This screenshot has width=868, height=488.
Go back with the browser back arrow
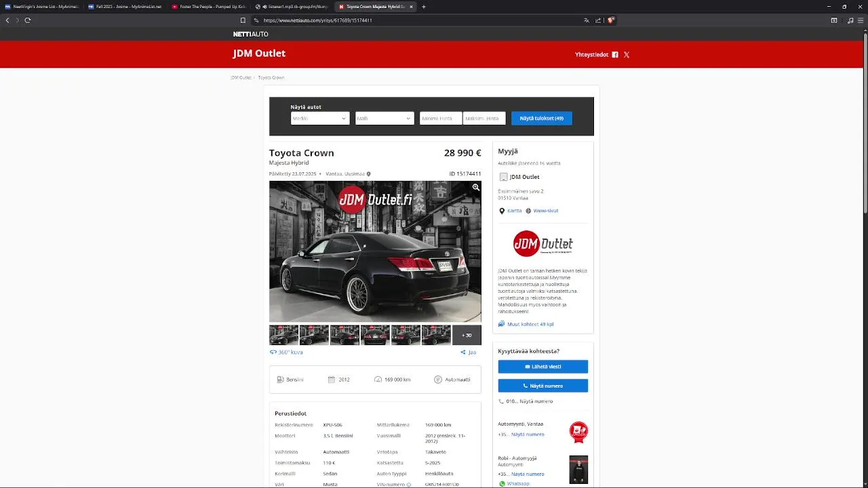click(7, 20)
